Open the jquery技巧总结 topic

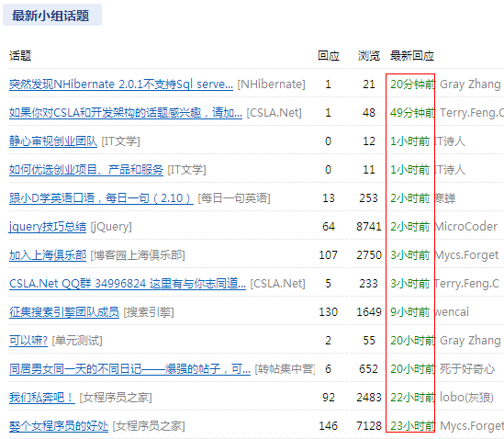point(48,227)
